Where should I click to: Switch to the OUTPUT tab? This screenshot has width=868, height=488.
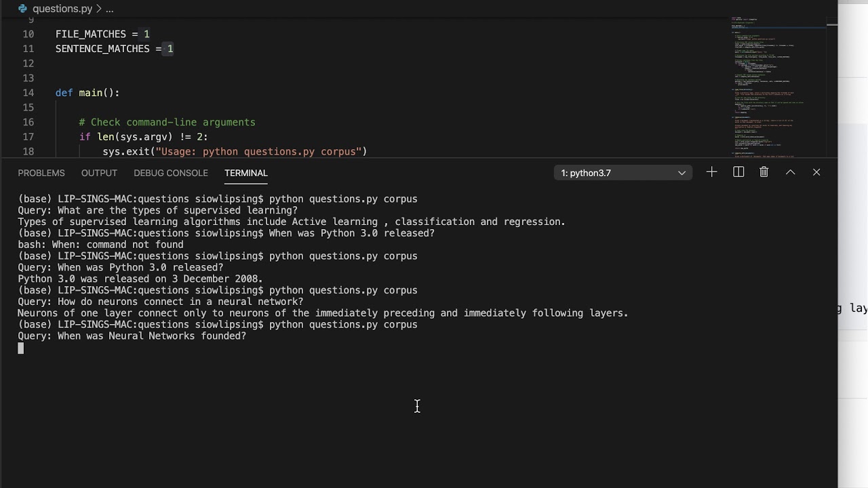(99, 173)
